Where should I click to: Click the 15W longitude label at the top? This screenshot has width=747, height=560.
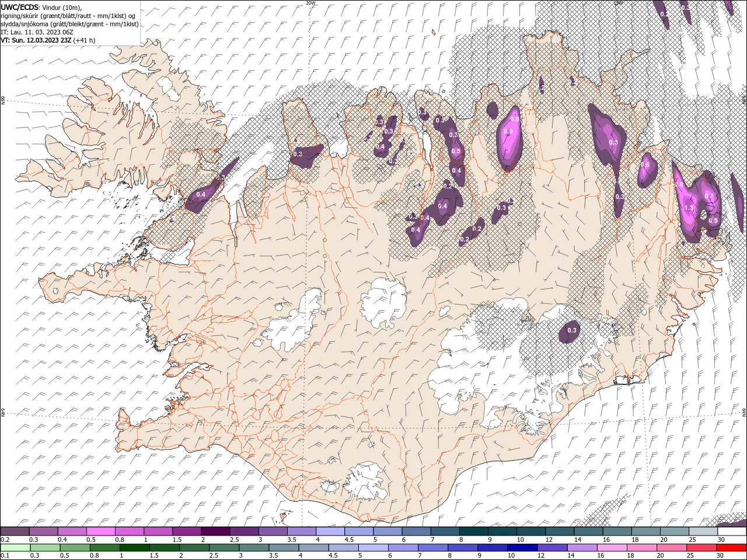[x=618, y=3]
